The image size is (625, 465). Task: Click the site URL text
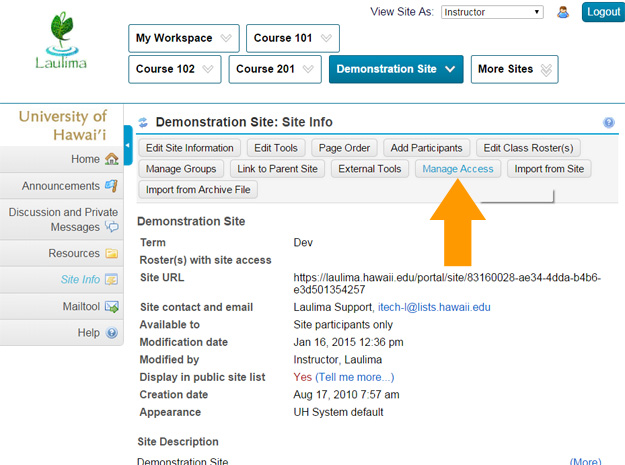[x=447, y=283]
